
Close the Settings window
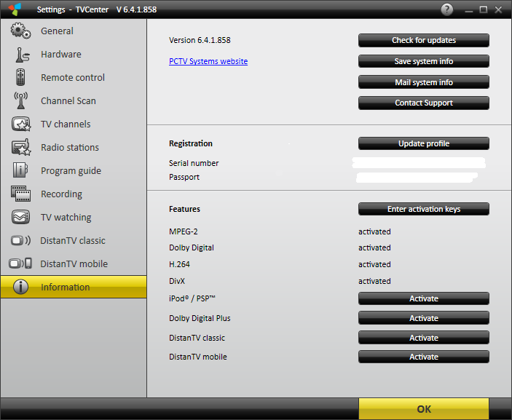pyautogui.click(x=498, y=9)
